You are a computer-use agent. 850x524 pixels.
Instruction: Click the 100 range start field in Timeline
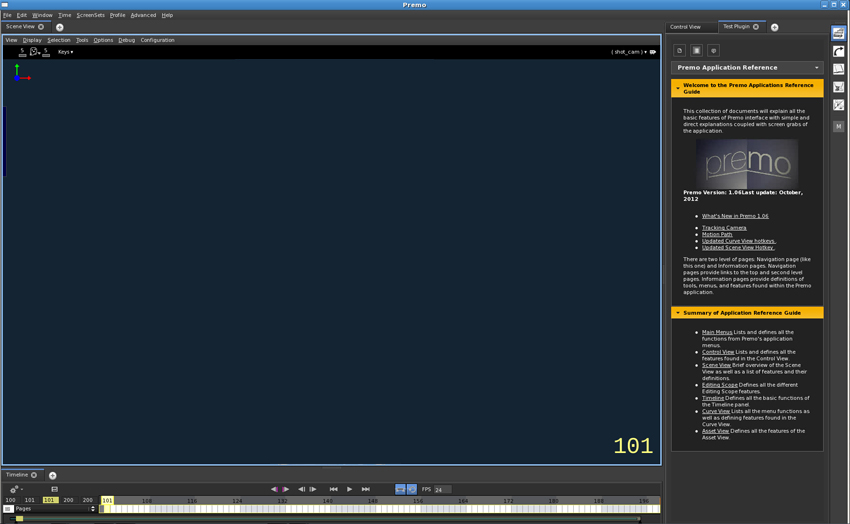[x=10, y=500]
